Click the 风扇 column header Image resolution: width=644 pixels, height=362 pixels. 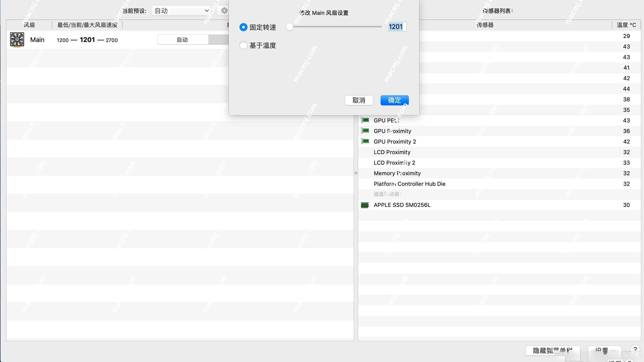[29, 25]
